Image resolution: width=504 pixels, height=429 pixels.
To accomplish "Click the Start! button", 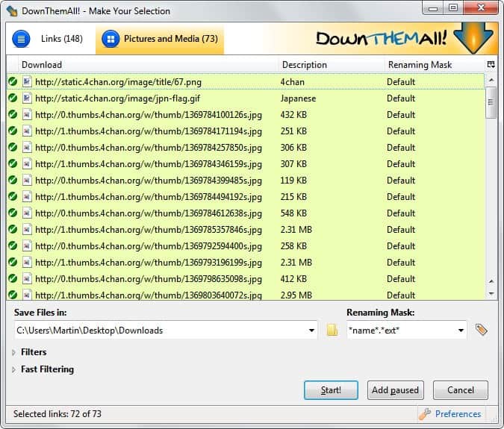I will [331, 390].
